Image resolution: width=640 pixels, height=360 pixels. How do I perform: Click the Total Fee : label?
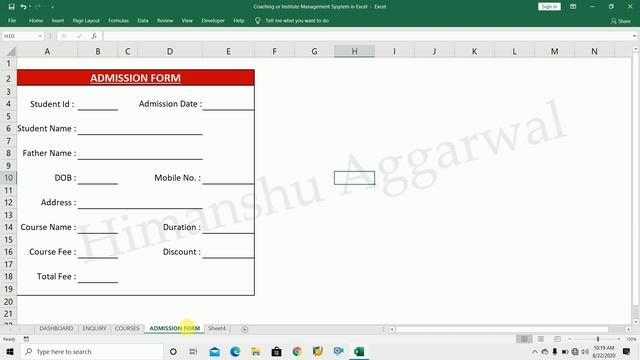pos(56,276)
